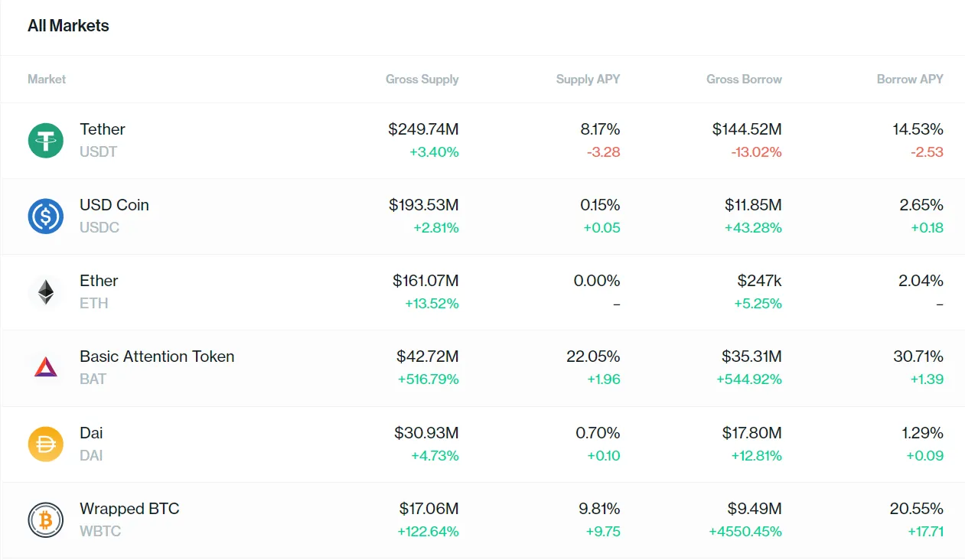Sort by Supply APY column header
This screenshot has height=560, width=965.
[588, 79]
